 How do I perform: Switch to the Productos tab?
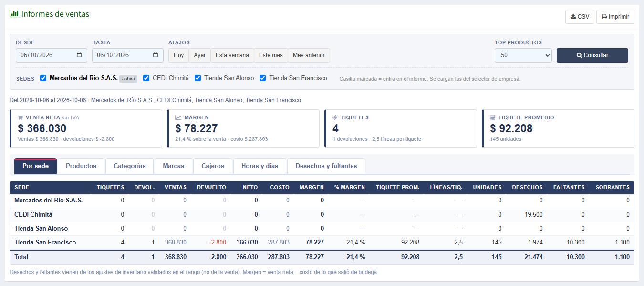[x=81, y=166]
